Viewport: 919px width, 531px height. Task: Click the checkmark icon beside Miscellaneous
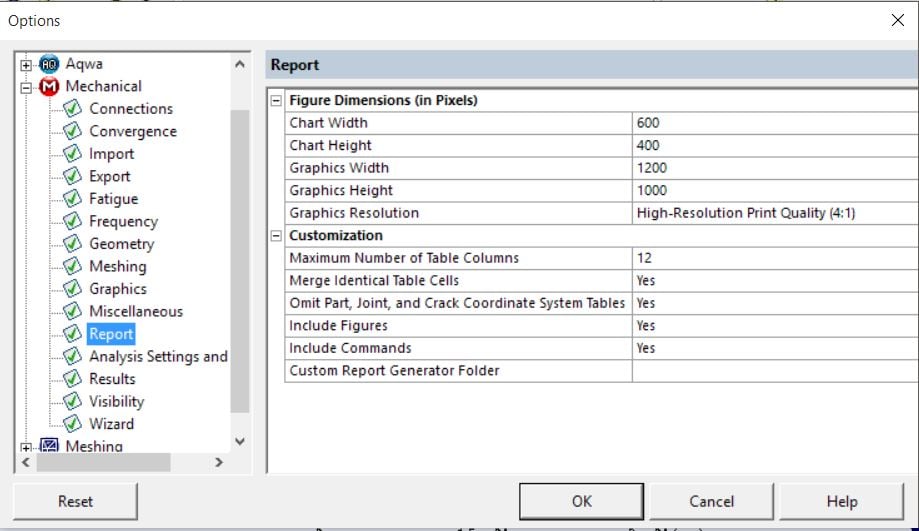coord(73,311)
